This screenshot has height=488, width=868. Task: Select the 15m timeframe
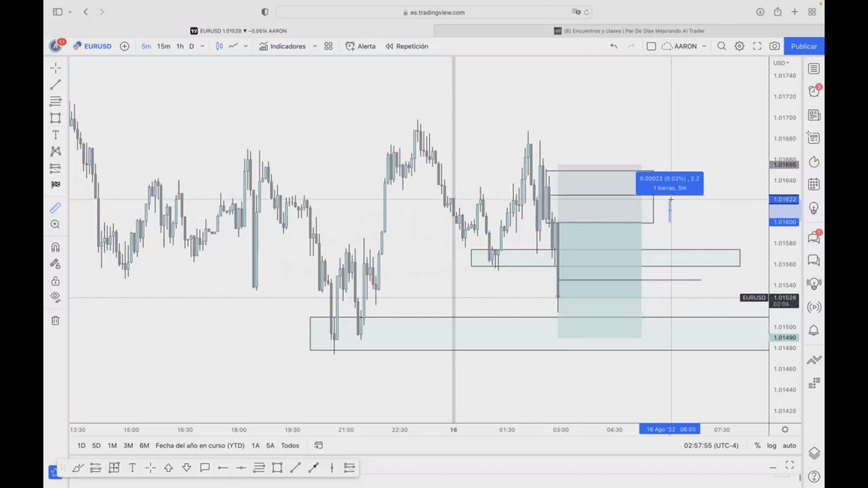point(163,46)
